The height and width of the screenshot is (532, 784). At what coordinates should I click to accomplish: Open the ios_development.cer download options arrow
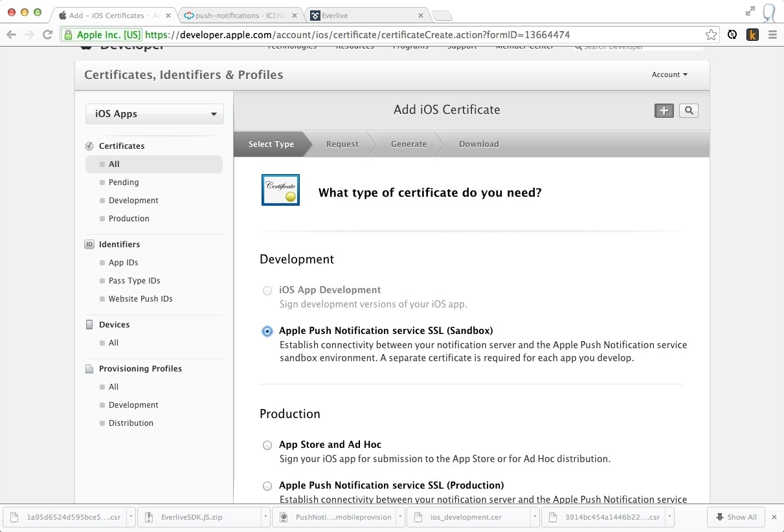(x=534, y=517)
